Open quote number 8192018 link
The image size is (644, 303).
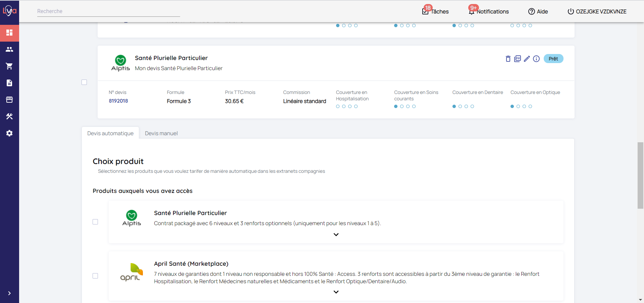pos(118,101)
